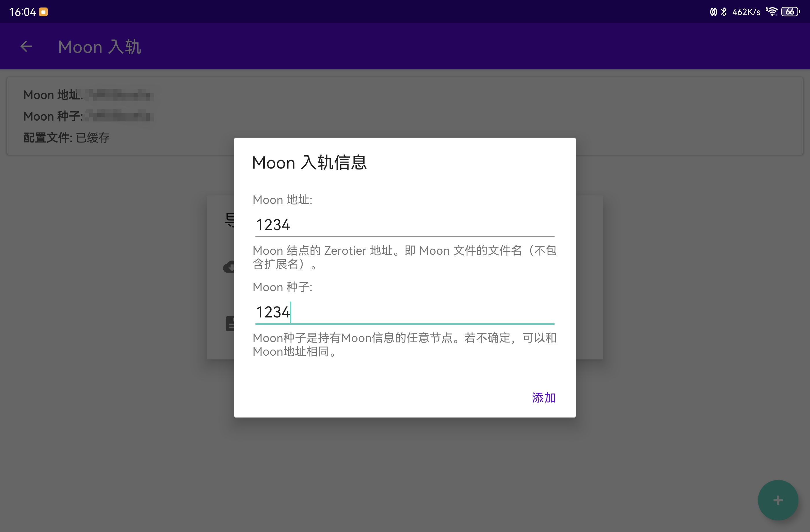
Task: Click the file icon behind dialog
Action: (230, 324)
